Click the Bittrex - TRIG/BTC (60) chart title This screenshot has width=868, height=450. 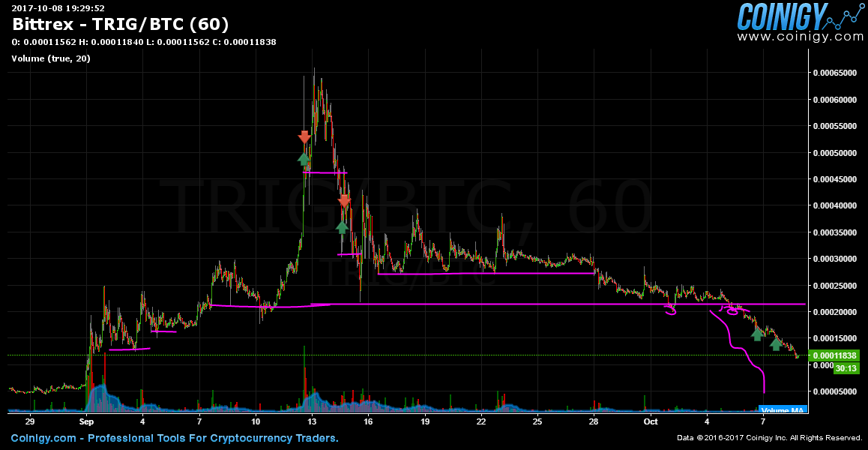(x=121, y=25)
